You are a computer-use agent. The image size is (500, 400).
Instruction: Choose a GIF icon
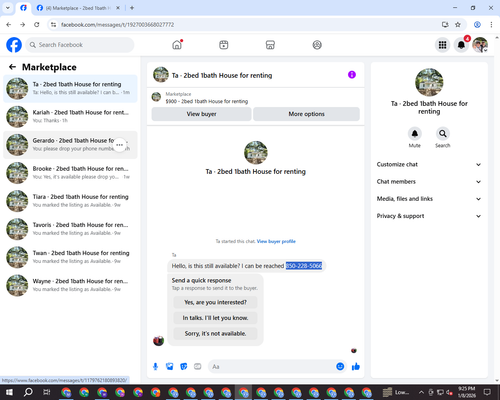(198, 367)
